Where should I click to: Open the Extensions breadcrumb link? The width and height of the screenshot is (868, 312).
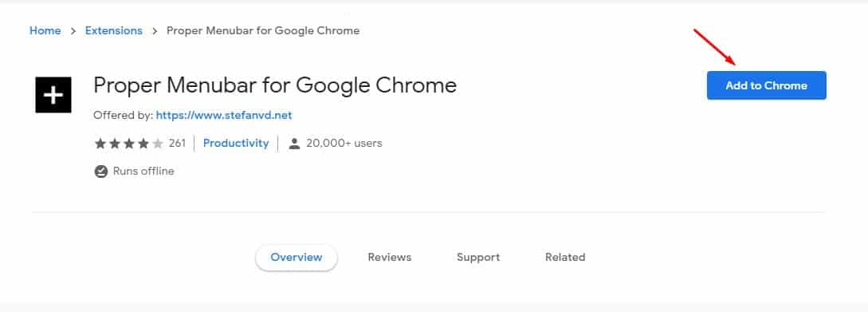pos(113,31)
